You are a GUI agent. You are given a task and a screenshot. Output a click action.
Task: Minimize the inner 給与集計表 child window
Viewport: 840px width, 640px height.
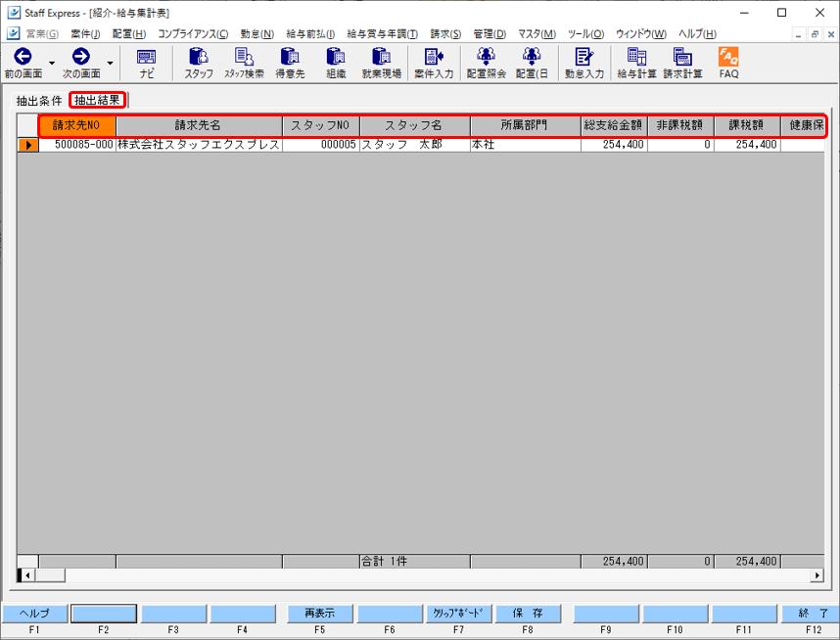(x=798, y=34)
